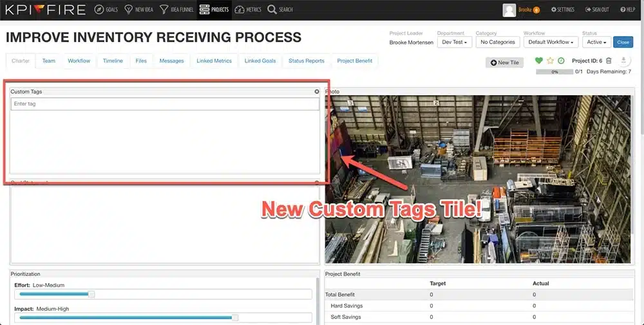The height and width of the screenshot is (325, 644).
Task: Click the download icon under Close button
Action: point(623,60)
